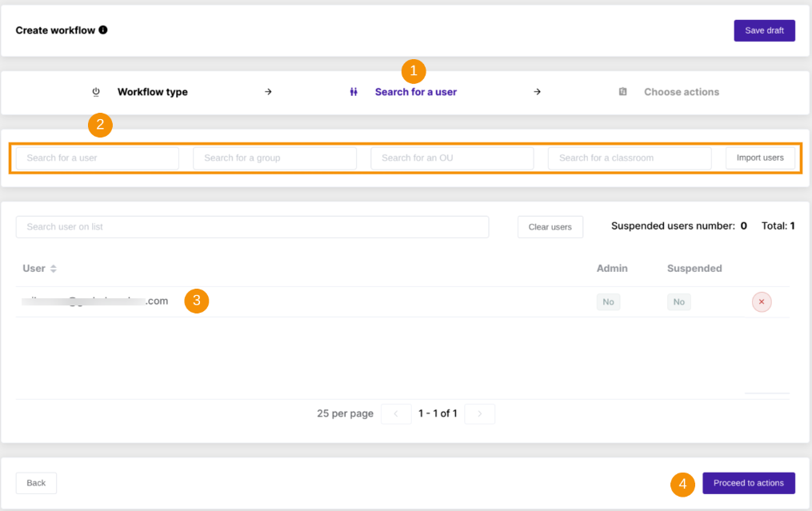812x511 pixels.
Task: Click Clear users to empty the list
Action: [550, 227]
